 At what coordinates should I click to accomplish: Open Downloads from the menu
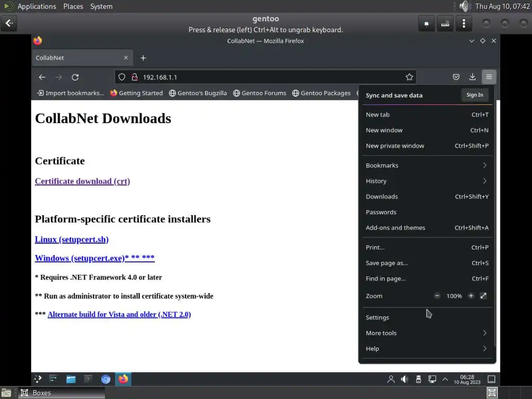click(427, 197)
